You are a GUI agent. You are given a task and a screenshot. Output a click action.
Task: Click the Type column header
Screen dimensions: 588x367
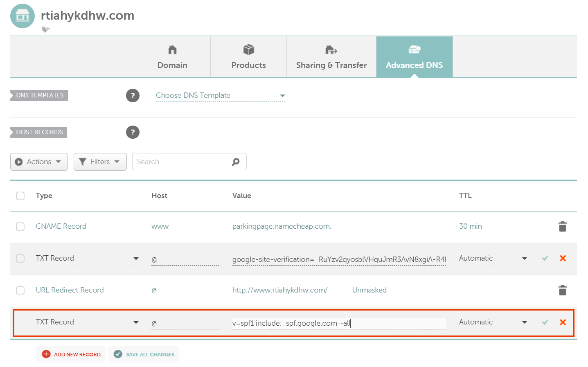tap(44, 196)
